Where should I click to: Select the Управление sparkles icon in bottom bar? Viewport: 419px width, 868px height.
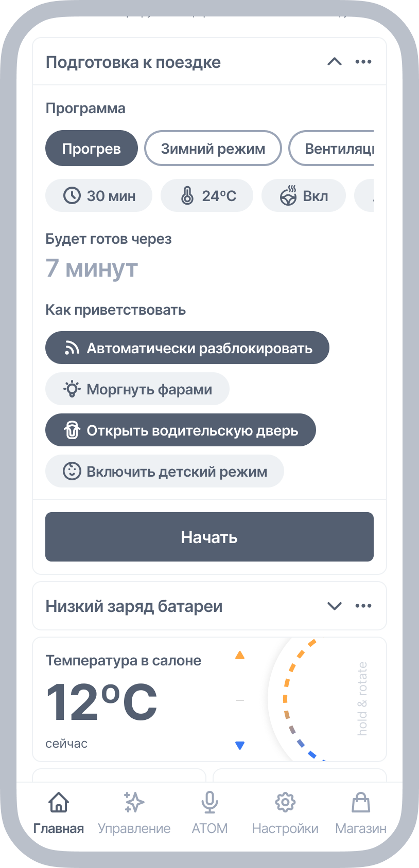(134, 802)
